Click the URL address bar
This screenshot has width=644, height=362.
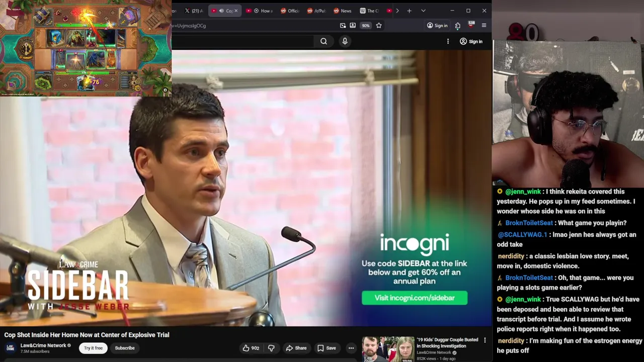pos(254,26)
